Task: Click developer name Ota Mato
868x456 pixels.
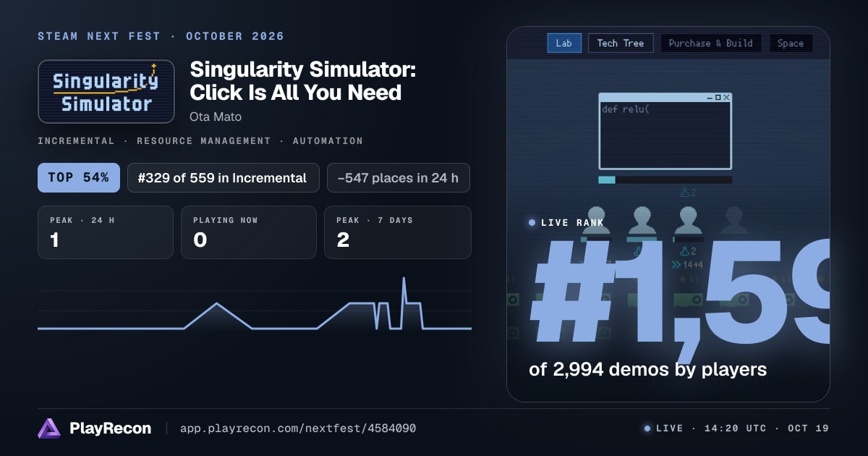Action: (216, 117)
